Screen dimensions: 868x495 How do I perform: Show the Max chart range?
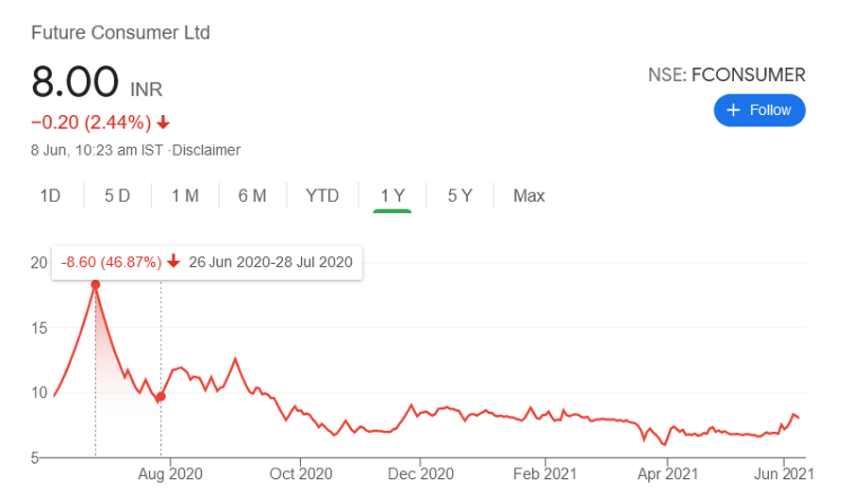[528, 196]
